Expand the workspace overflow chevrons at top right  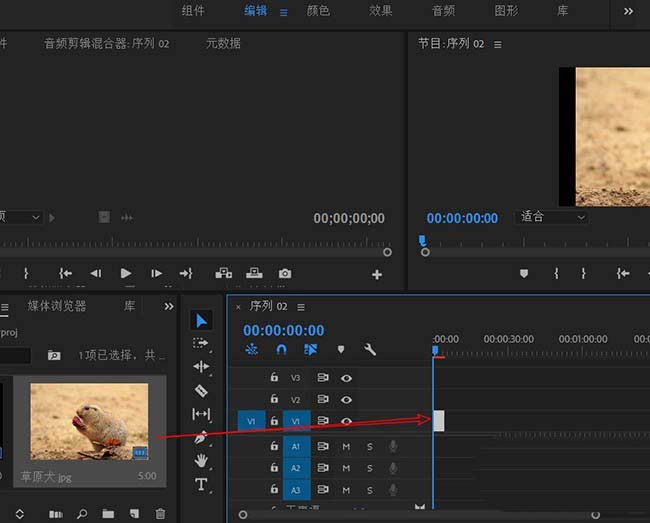[x=628, y=11]
